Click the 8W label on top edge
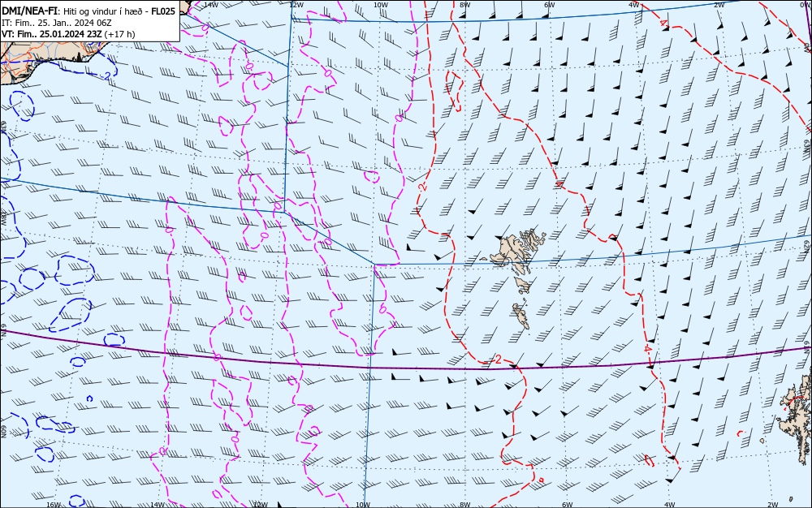 [464, 4]
